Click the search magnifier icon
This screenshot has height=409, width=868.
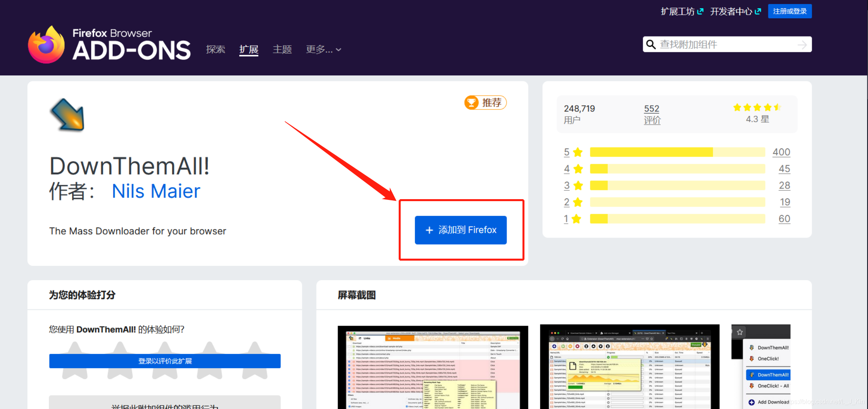pyautogui.click(x=651, y=44)
